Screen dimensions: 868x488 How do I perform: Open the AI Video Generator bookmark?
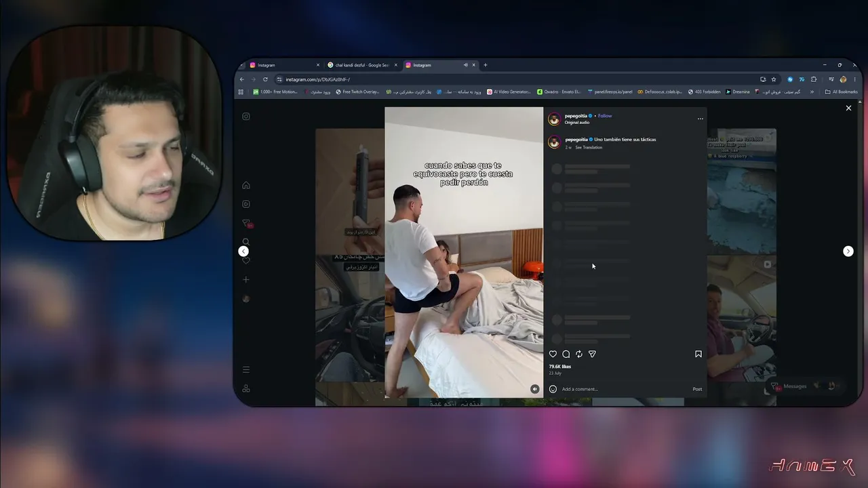509,91
